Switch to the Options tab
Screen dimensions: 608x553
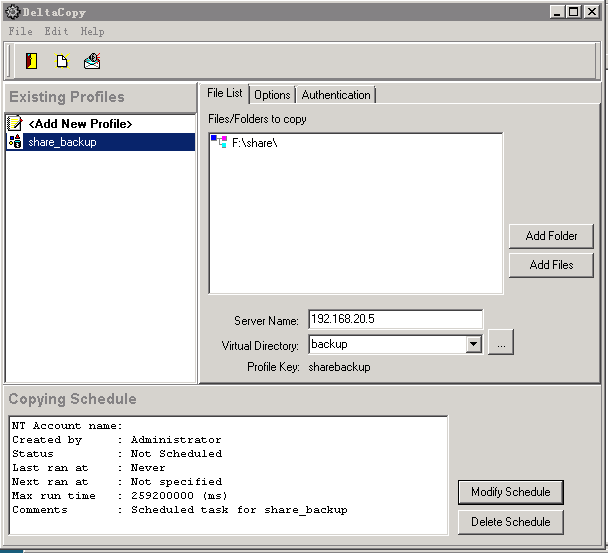tap(272, 95)
